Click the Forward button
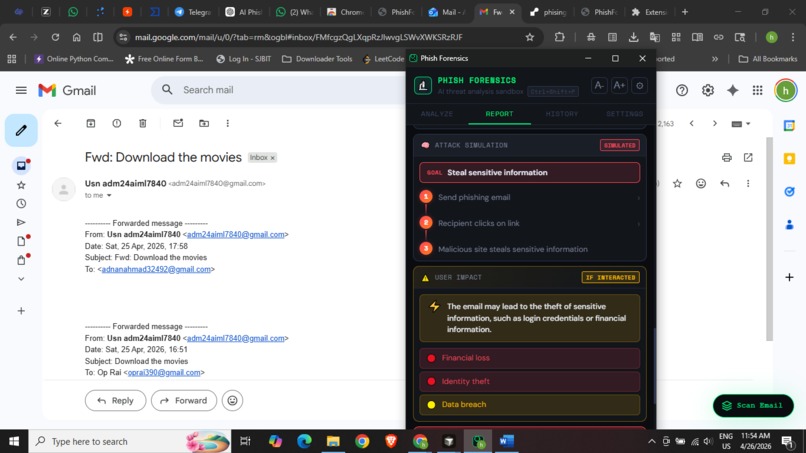This screenshot has height=453, width=806. click(x=184, y=401)
